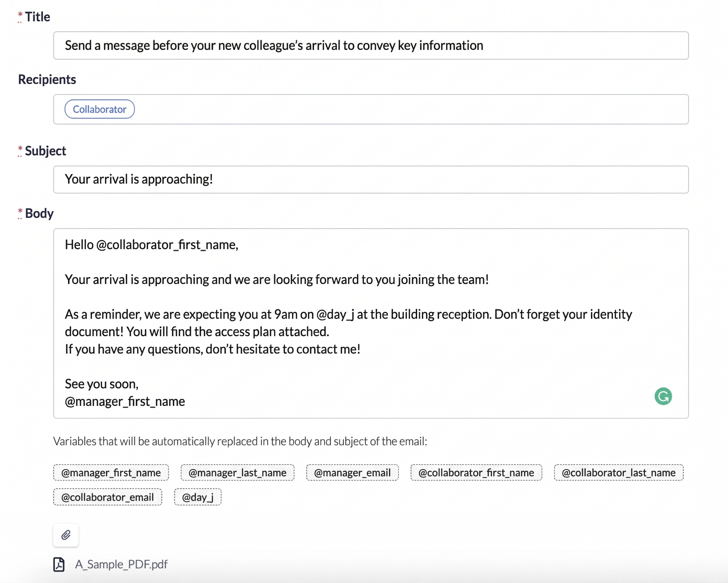Viewport: 728px width, 583px height.
Task: Click the paperclip attachment icon
Action: 66,535
